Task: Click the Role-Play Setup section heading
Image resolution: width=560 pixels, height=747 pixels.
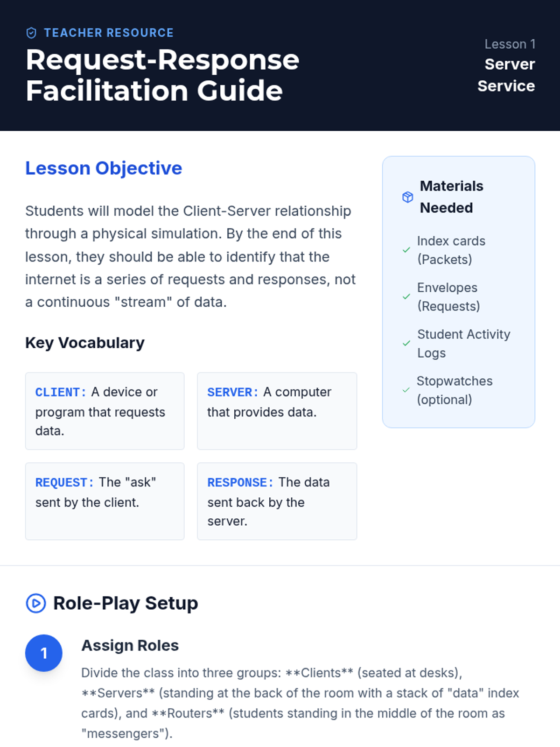Action: pos(126,603)
